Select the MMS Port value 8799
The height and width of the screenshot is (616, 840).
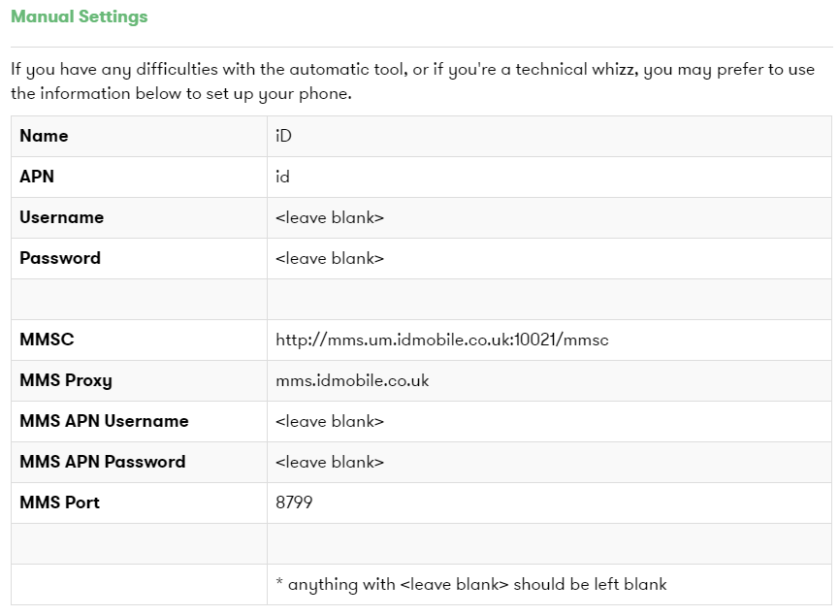click(x=294, y=503)
